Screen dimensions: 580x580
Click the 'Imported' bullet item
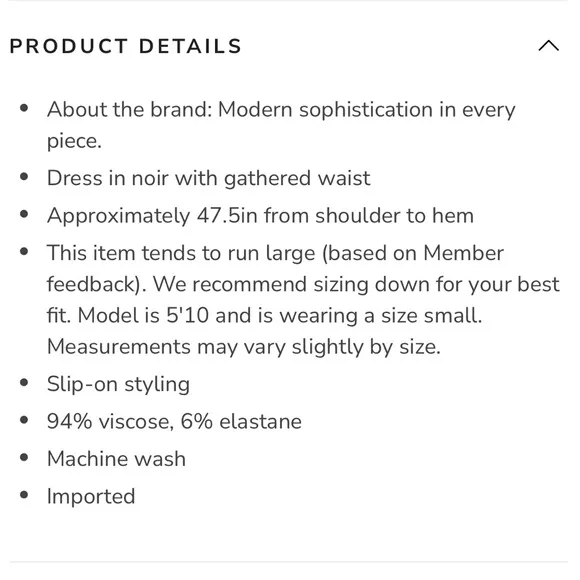click(x=91, y=496)
